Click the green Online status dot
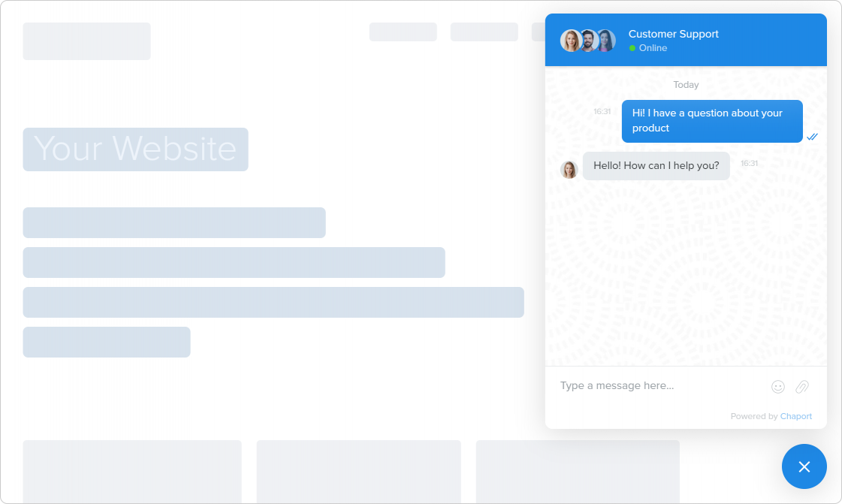The width and height of the screenshot is (842, 504). click(631, 48)
